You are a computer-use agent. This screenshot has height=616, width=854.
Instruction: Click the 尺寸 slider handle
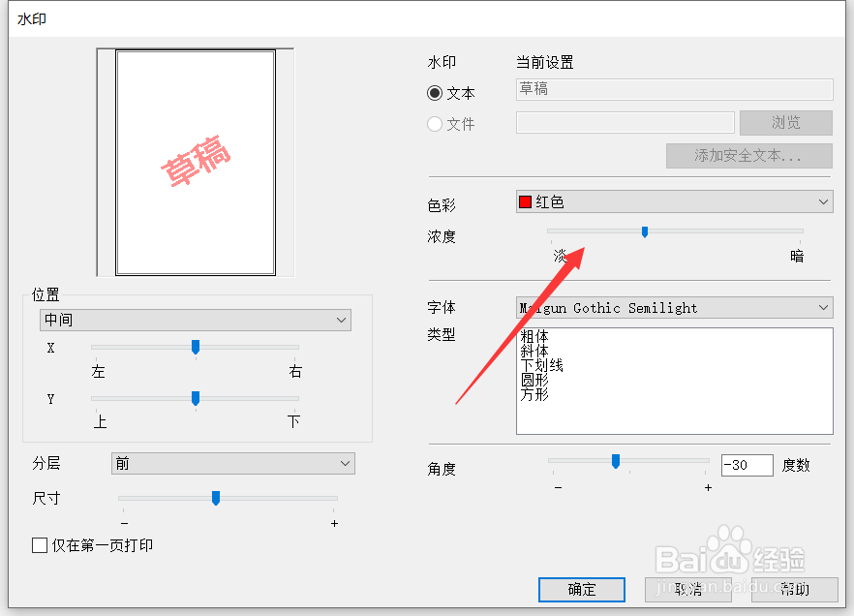[x=215, y=497]
